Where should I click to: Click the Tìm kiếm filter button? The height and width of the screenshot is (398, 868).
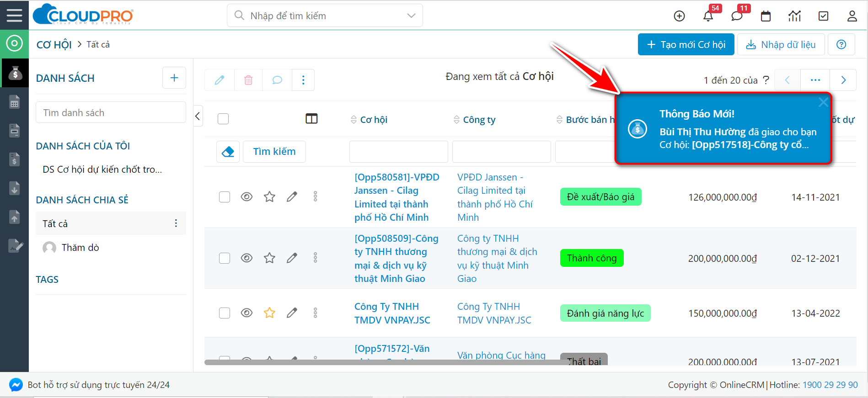274,152
